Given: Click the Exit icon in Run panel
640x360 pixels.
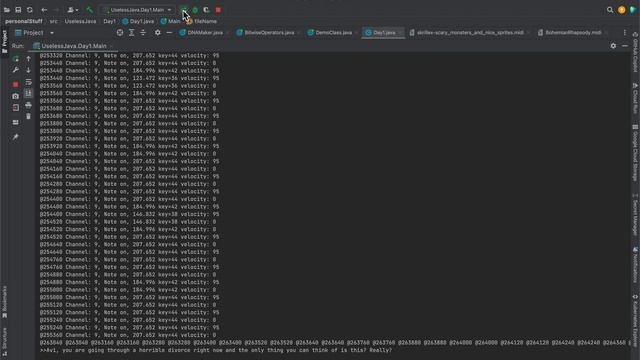Looking at the screenshot, I should coord(16,108).
